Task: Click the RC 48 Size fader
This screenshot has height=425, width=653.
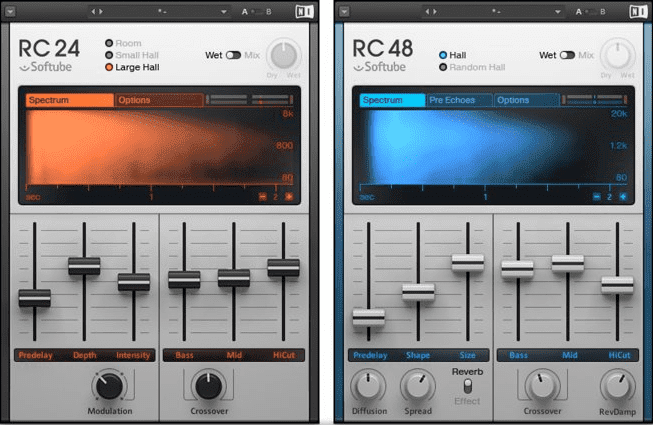Action: click(468, 263)
